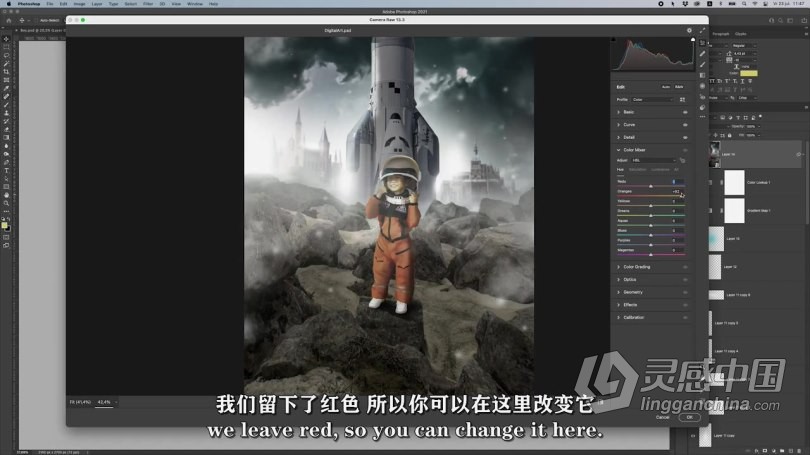810x455 pixels.
Task: Open the Layer menu in menu bar
Action: [x=97, y=4]
